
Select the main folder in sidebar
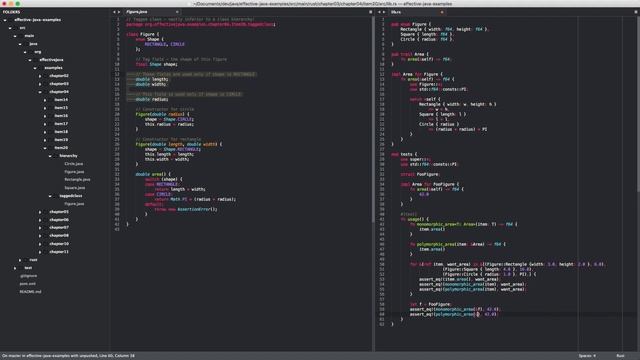(29, 36)
